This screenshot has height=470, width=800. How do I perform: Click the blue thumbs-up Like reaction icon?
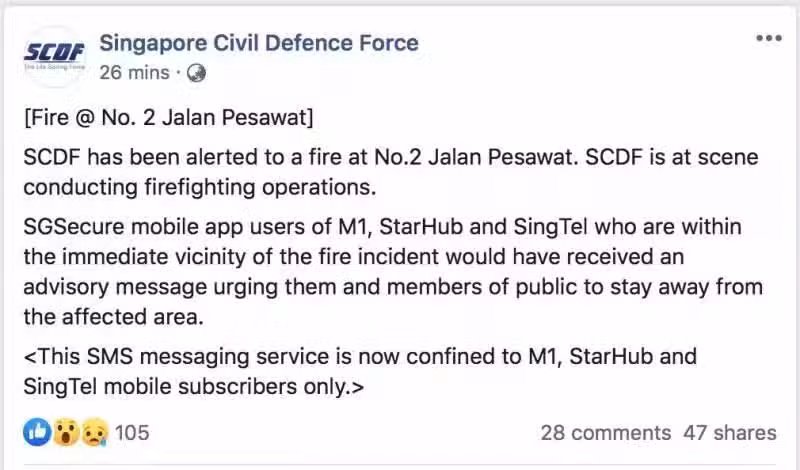37,432
